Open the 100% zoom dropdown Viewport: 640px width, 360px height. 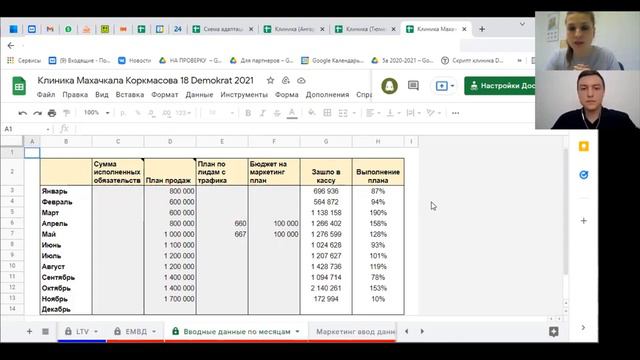[96, 113]
